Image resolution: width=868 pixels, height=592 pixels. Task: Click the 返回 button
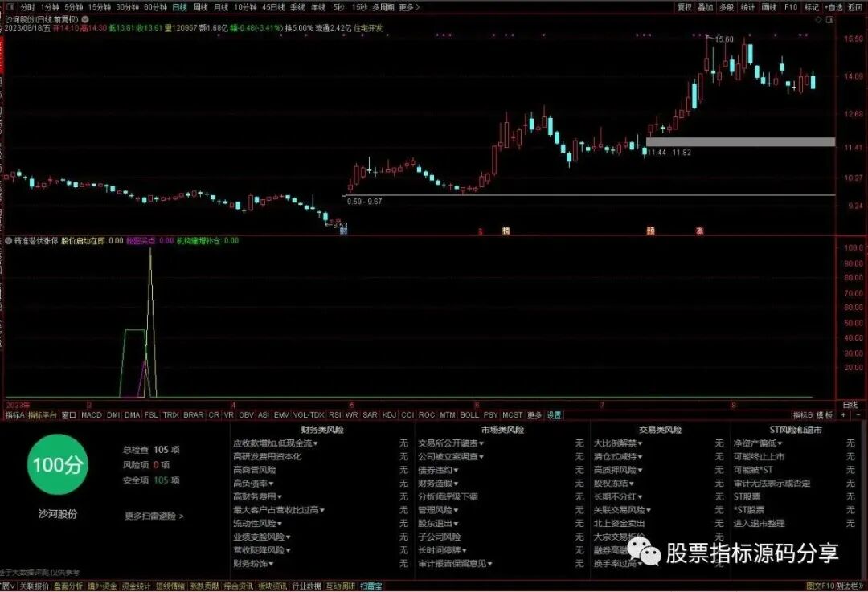click(x=854, y=8)
